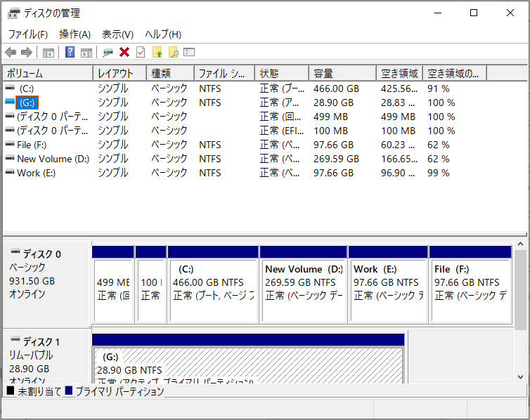This screenshot has width=530, height=420.
Task: Toggle the console tree toolbar icon
Action: pos(49,53)
